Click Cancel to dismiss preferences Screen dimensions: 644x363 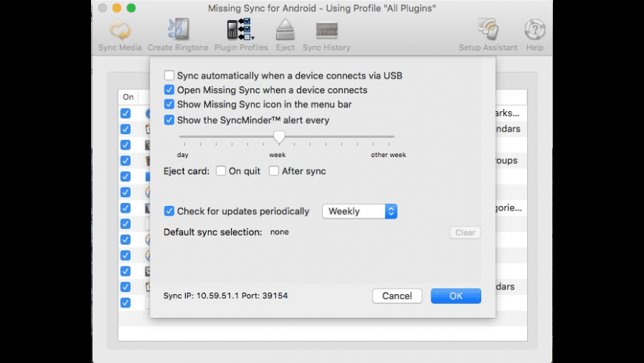coord(397,296)
